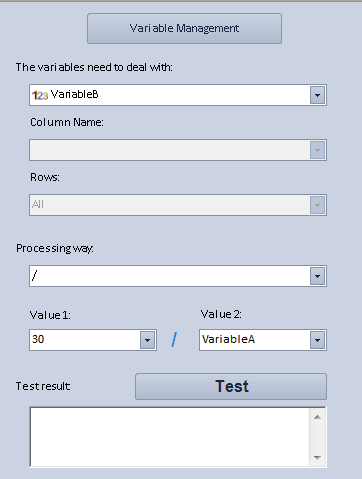Image resolution: width=362 pixels, height=479 pixels.
Task: Click the test result scrollbar up arrow
Action: (x=317, y=417)
